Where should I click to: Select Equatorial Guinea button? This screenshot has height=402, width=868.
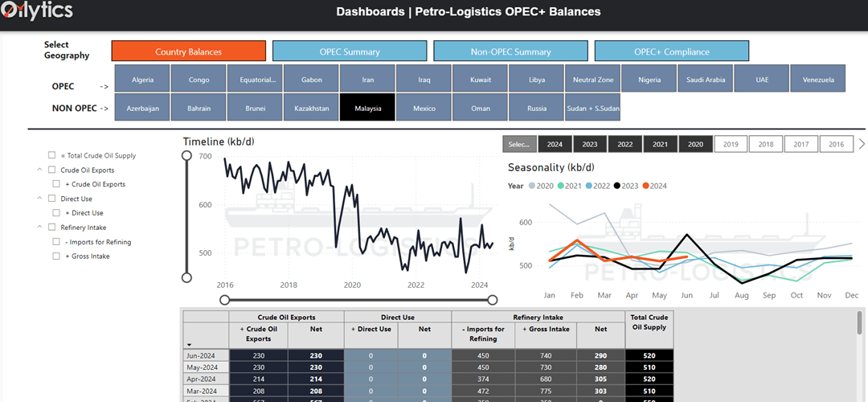(x=256, y=79)
